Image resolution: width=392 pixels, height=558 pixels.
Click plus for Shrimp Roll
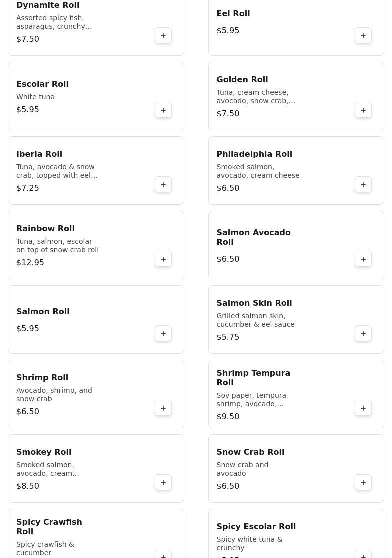[163, 408]
